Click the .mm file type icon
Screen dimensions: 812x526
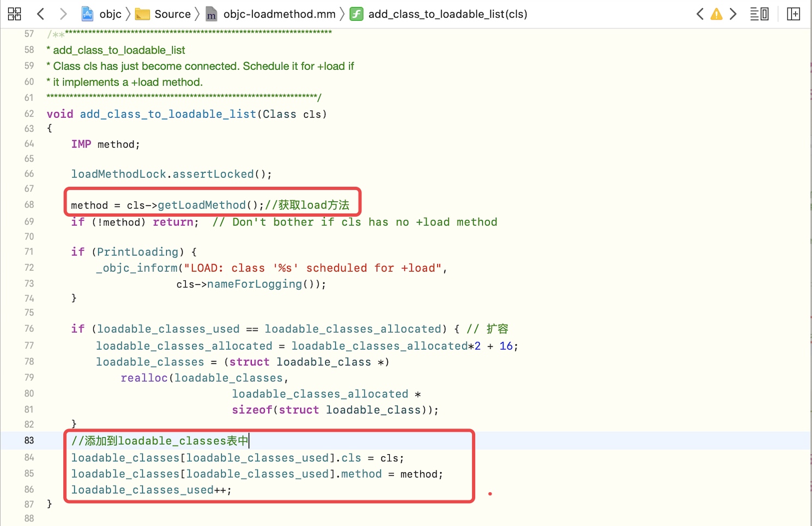click(x=211, y=14)
